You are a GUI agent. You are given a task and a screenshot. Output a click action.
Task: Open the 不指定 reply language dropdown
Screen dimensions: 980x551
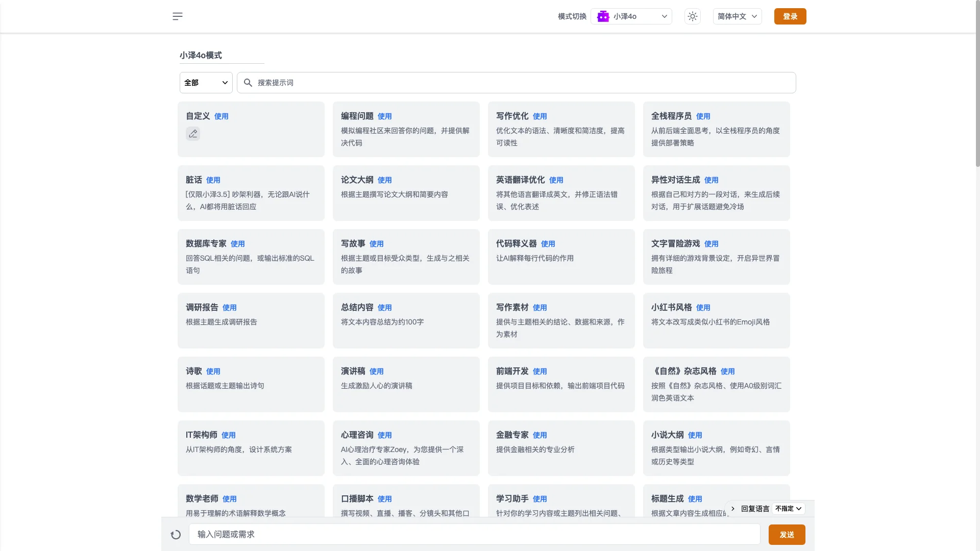(789, 509)
